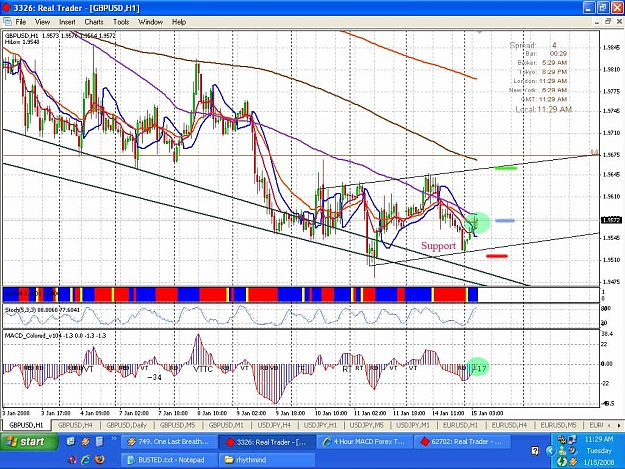Switch to the USDJPY,M1 chart tab
Image resolution: width=625 pixels, height=469 pixels.
point(413,425)
